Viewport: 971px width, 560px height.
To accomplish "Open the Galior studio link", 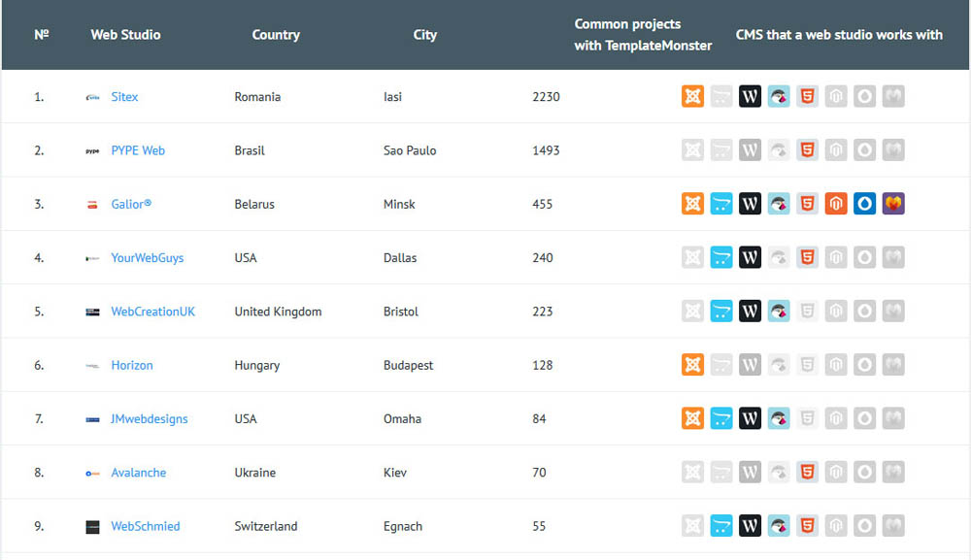I will (131, 204).
